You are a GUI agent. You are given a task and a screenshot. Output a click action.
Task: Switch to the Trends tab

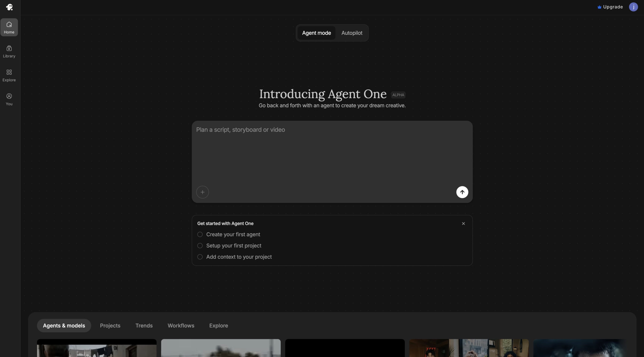[144, 326]
